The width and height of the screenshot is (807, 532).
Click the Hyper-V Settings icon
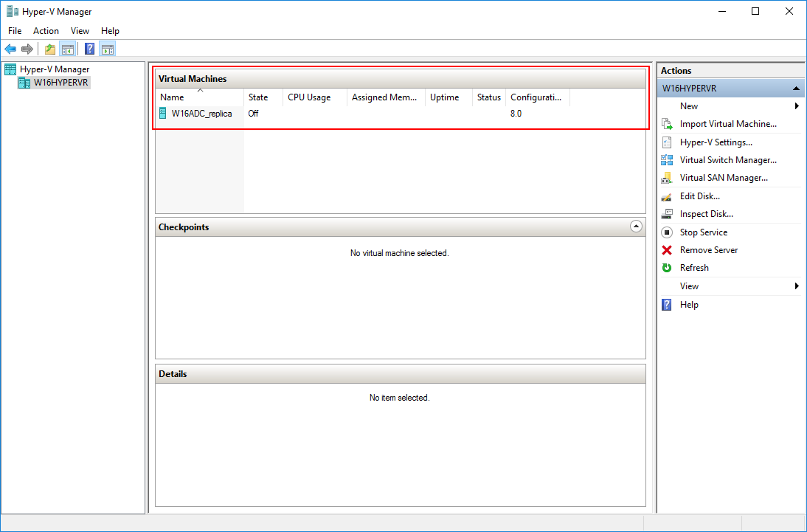click(x=667, y=142)
